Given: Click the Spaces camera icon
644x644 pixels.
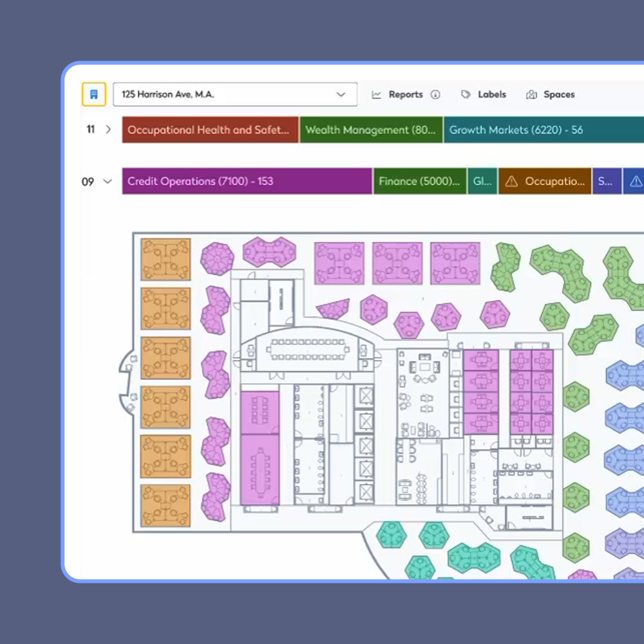Looking at the screenshot, I should pos(531,95).
